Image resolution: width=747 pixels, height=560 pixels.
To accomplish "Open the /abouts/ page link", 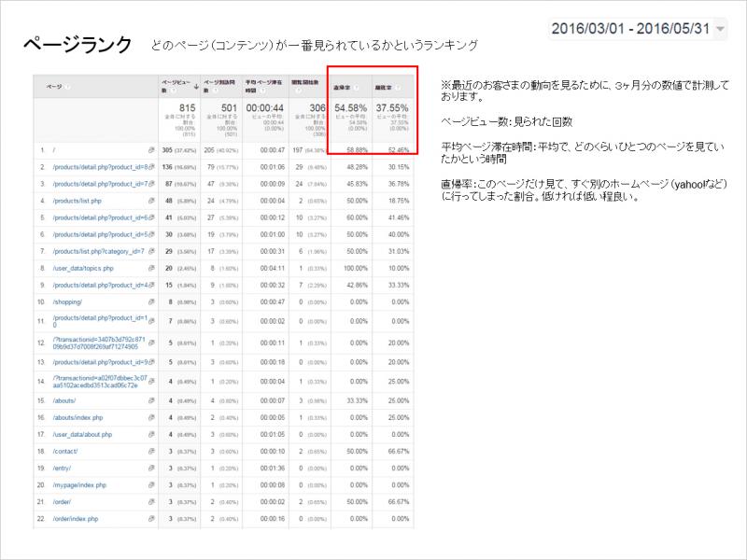I will (x=64, y=400).
